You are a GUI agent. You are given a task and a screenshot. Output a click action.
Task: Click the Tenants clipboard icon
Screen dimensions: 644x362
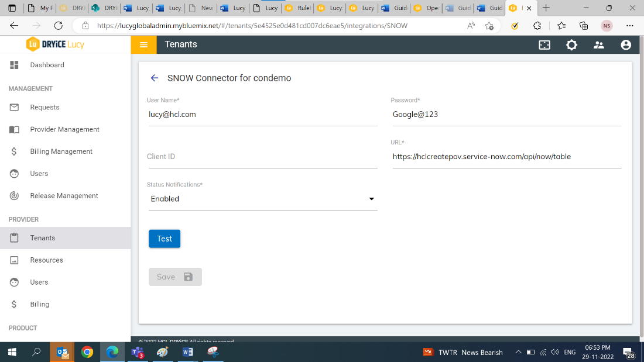[15, 238]
